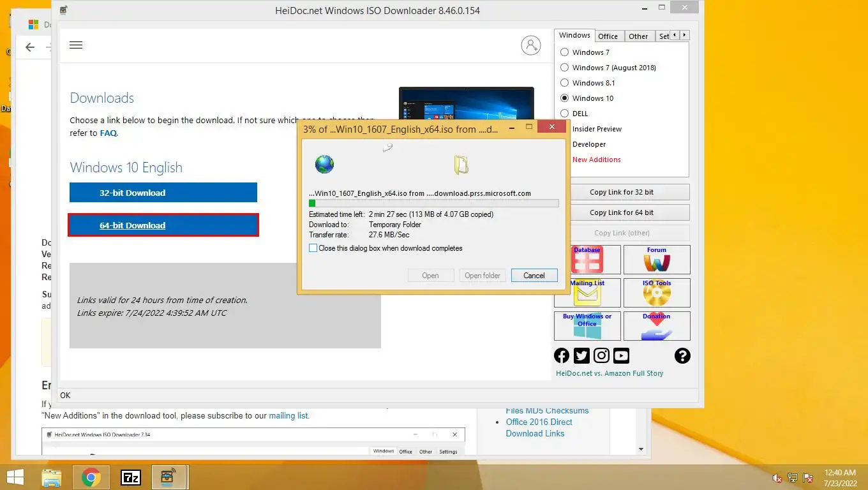Open the mailing list link in browser

[x=288, y=415]
